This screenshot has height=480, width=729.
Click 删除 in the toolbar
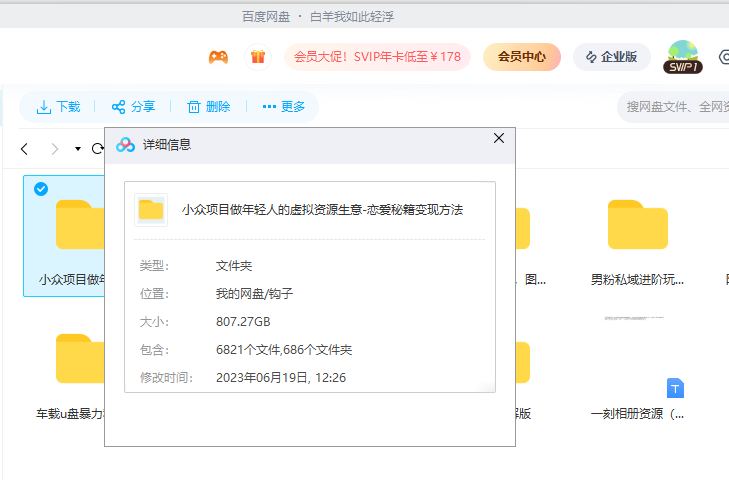pyautogui.click(x=208, y=107)
